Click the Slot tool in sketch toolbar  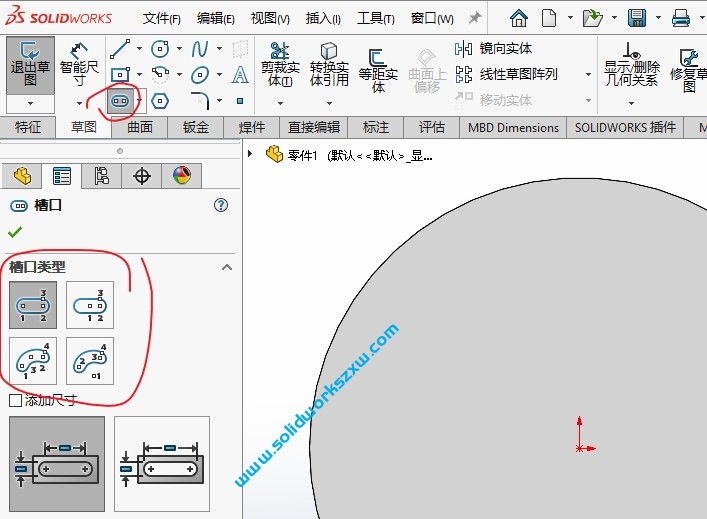click(x=120, y=101)
